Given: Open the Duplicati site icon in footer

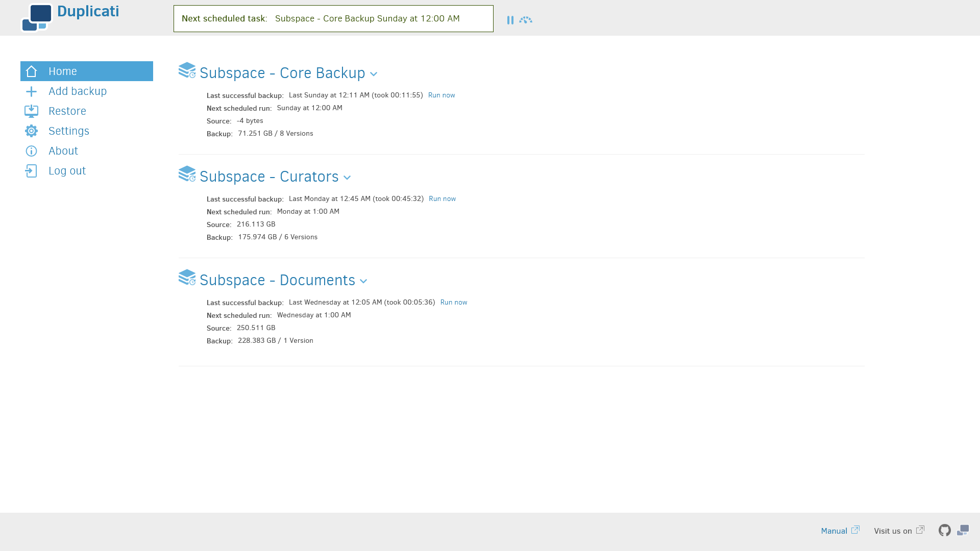Looking at the screenshot, I should [963, 531].
